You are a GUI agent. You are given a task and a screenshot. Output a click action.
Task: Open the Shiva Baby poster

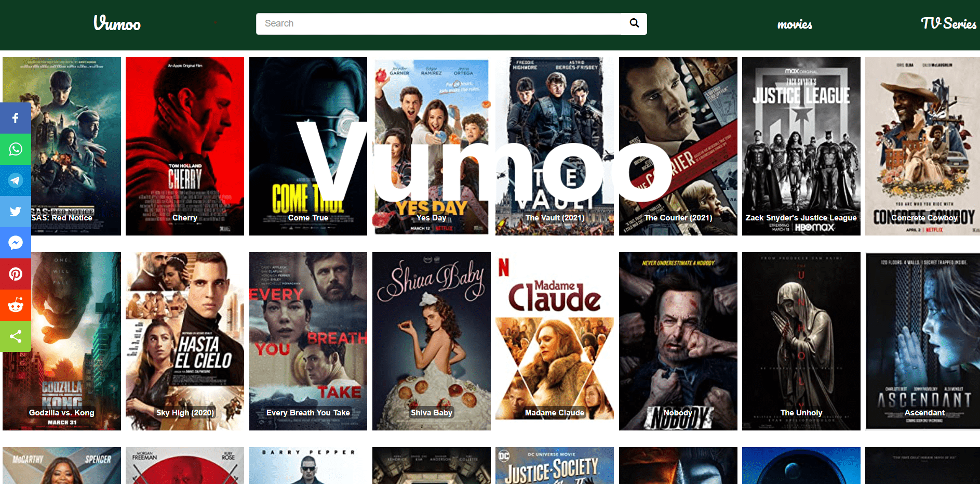(431, 341)
